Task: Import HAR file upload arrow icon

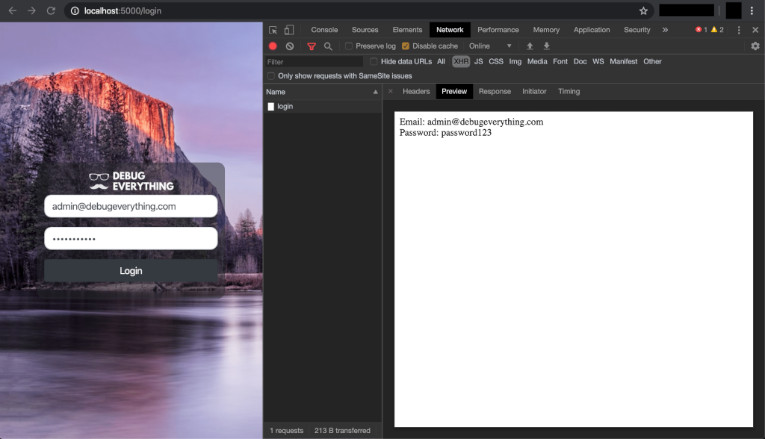Action: point(529,46)
